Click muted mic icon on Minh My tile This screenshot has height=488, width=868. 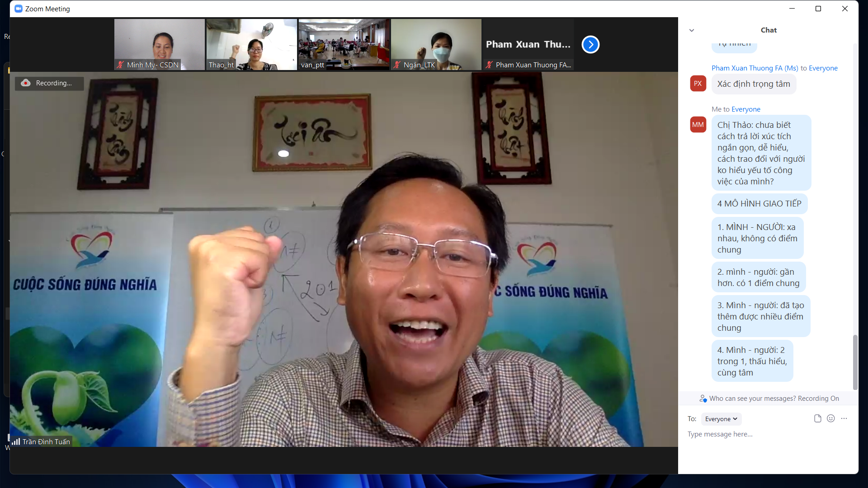pyautogui.click(x=120, y=65)
